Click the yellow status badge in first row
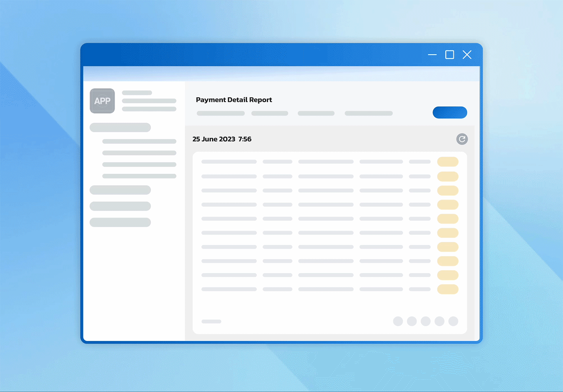563x392 pixels. click(448, 162)
